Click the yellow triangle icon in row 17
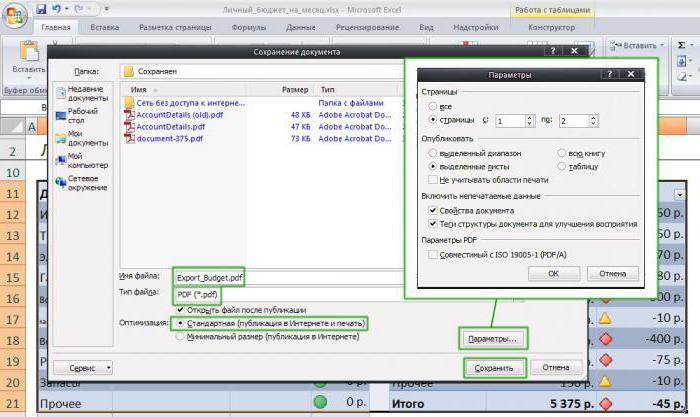Screen dimensions: 700x417 (x=605, y=318)
